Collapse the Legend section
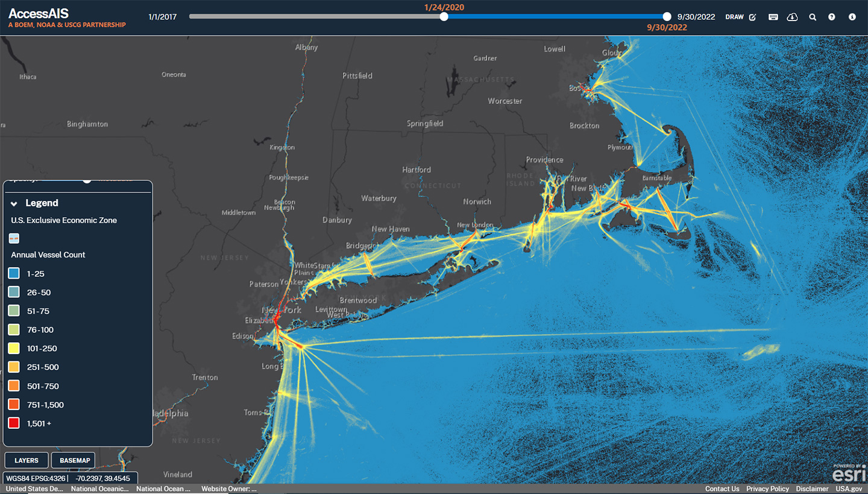868x494 pixels. click(x=14, y=203)
